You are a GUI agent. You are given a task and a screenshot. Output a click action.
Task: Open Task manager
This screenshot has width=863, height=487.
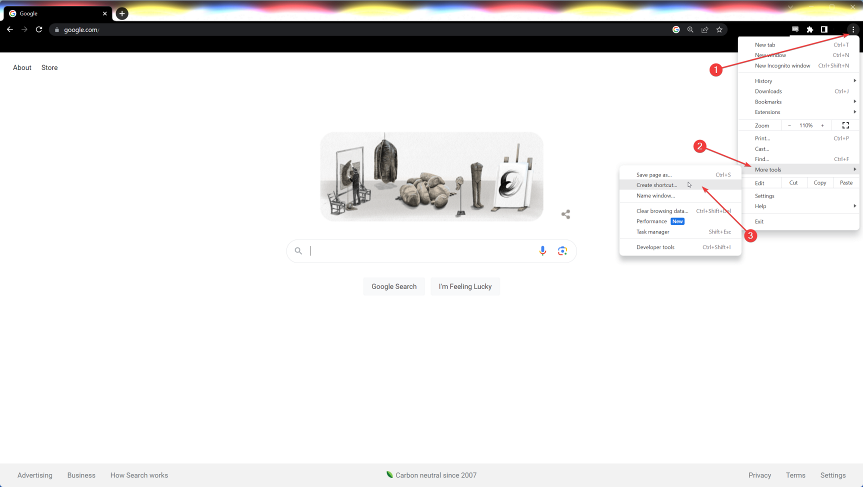(680, 232)
